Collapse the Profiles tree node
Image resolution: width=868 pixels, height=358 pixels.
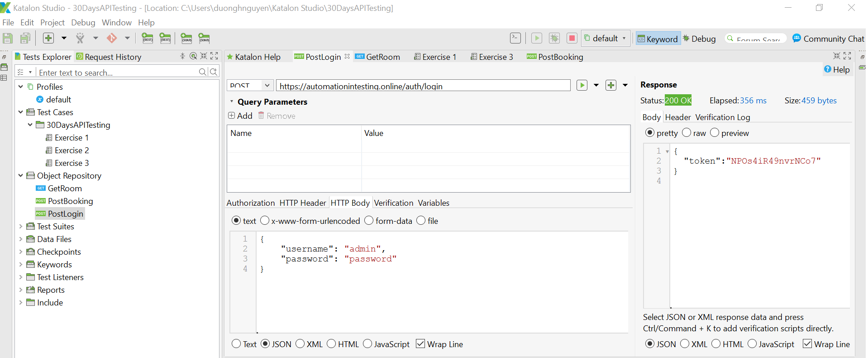(20, 87)
